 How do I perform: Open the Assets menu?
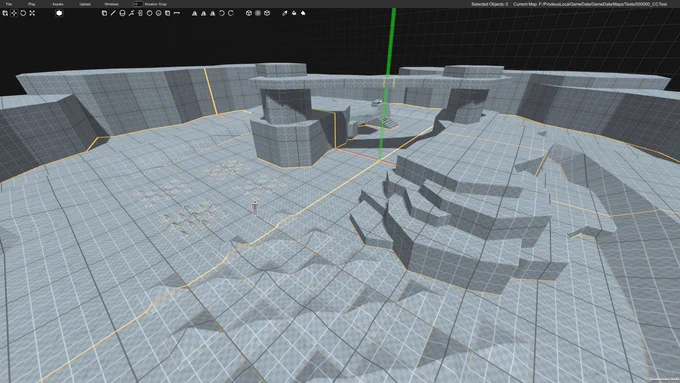tap(58, 4)
